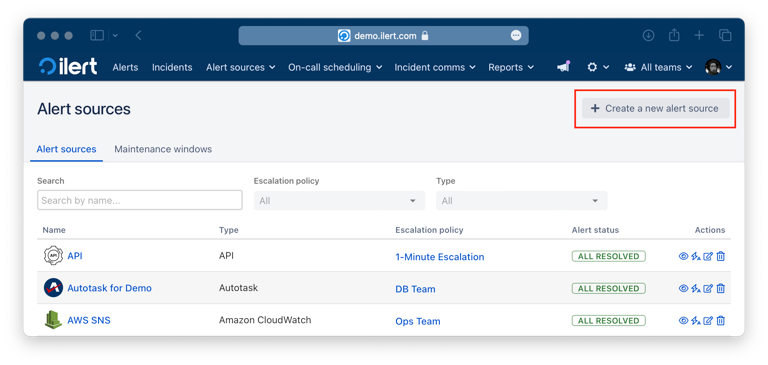Expand the Alert sources nav dropdown
768x365 pixels.
[x=240, y=68]
